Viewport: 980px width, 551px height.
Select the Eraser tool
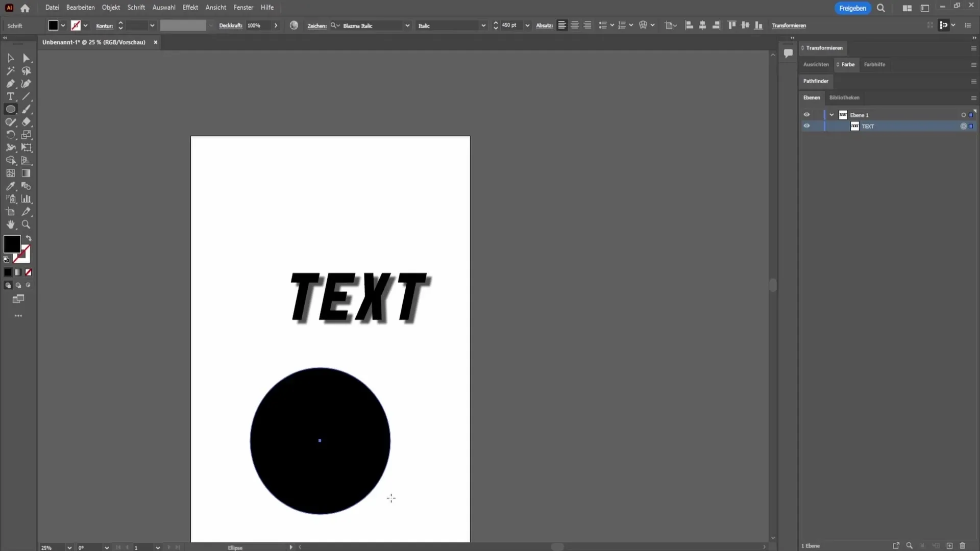(x=27, y=122)
